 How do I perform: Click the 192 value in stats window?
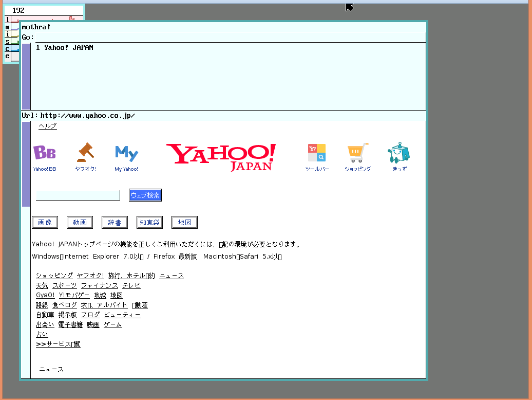[18, 10]
